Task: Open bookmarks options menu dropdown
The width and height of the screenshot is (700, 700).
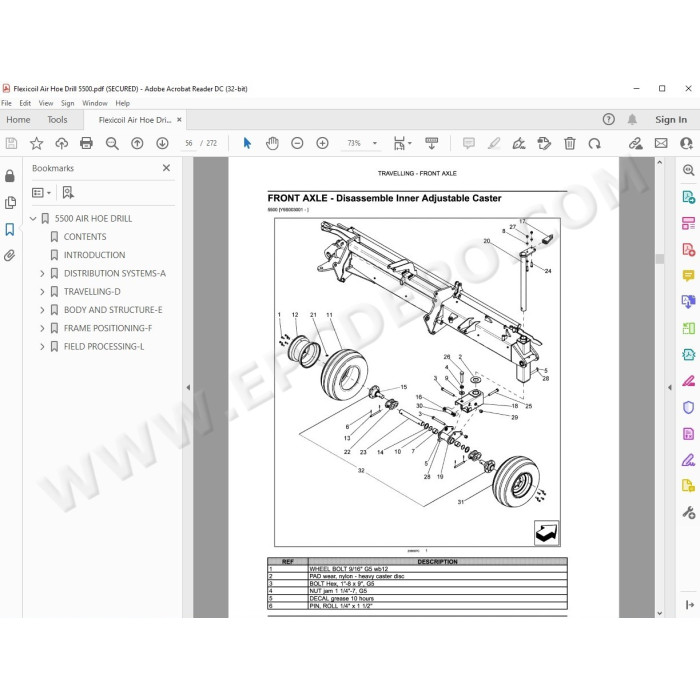Action: [x=42, y=192]
